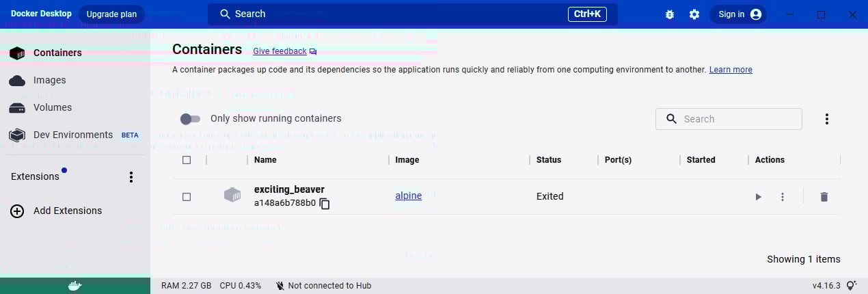Click the Containers sidebar icon
The width and height of the screenshot is (868, 294).
click(x=17, y=53)
